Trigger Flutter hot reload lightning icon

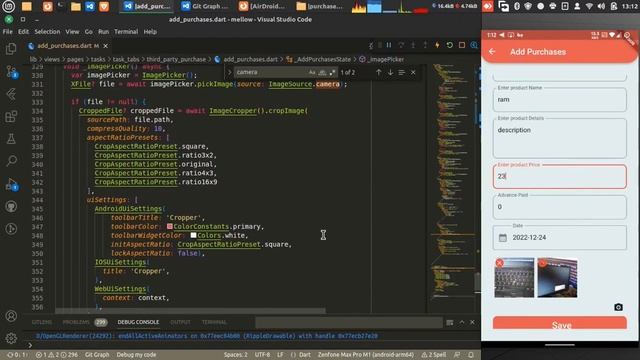(x=437, y=45)
